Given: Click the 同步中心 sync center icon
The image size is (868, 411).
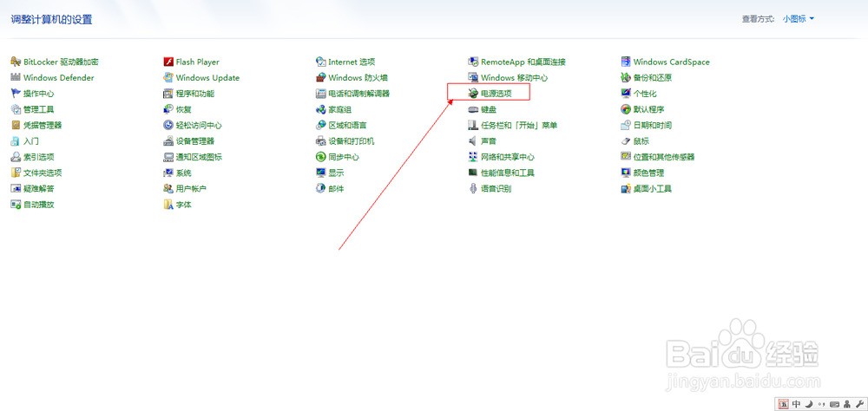Looking at the screenshot, I should point(320,157).
